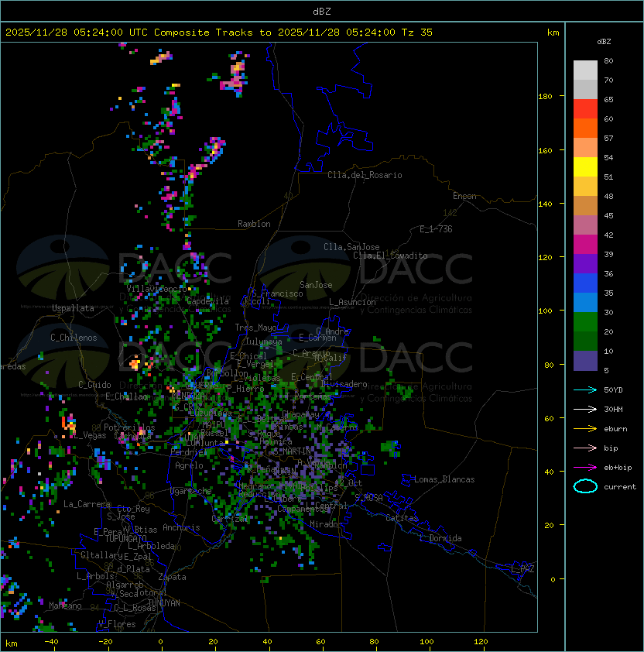Image resolution: width=644 pixels, height=652 pixels.
Task: Click the 'V_Flores' place label
Action: 117,624
